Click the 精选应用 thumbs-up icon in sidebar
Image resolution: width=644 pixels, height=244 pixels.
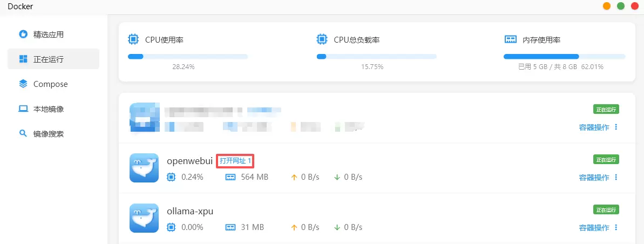click(23, 34)
